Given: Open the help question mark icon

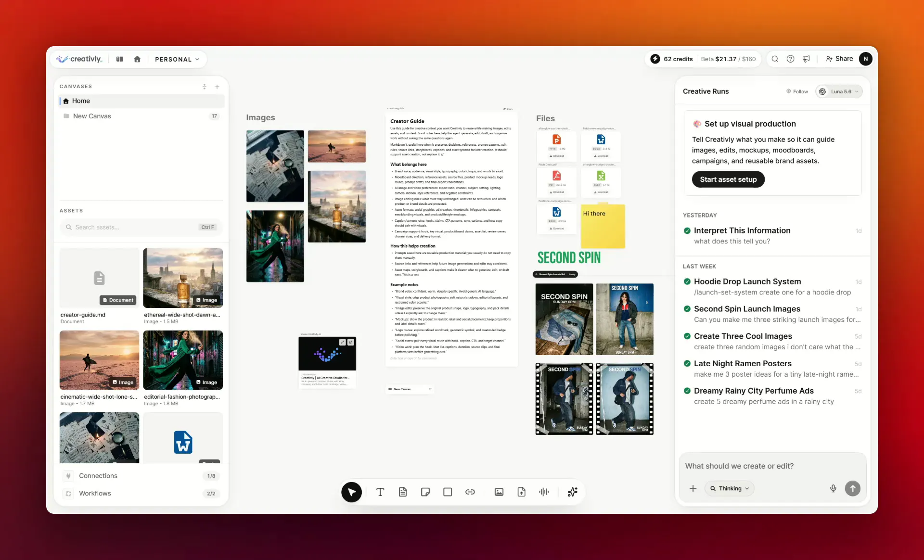Looking at the screenshot, I should (x=790, y=59).
